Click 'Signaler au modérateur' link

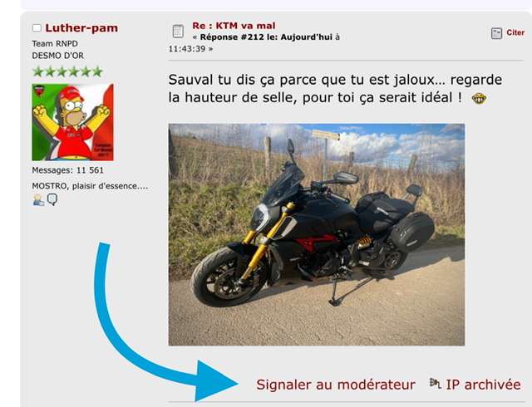(336, 385)
